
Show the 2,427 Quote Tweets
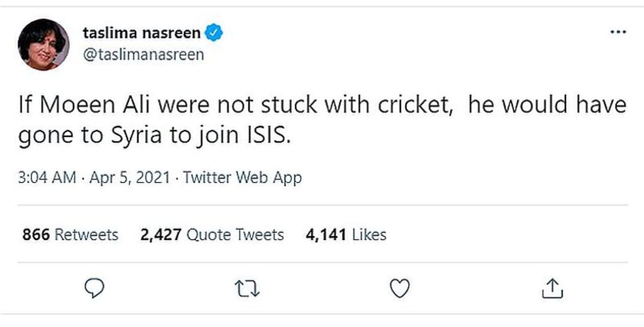click(x=212, y=235)
